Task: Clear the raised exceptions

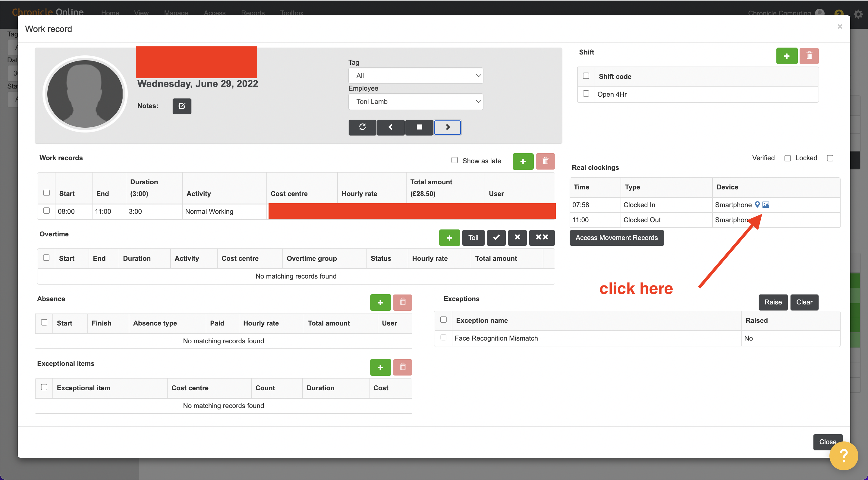Action: 804,302
